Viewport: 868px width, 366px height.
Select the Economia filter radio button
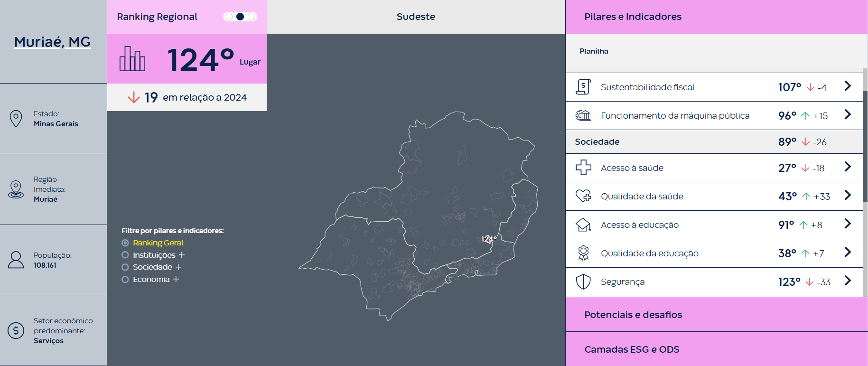125,280
